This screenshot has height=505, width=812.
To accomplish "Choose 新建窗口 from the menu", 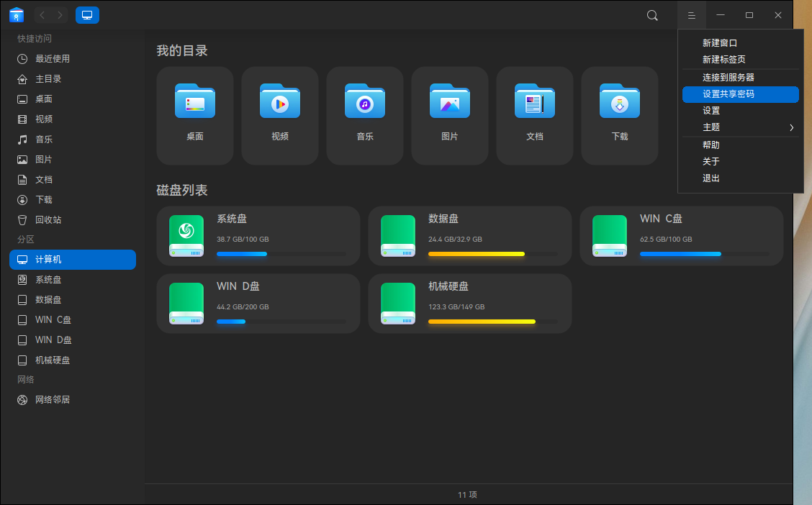I will [741, 43].
